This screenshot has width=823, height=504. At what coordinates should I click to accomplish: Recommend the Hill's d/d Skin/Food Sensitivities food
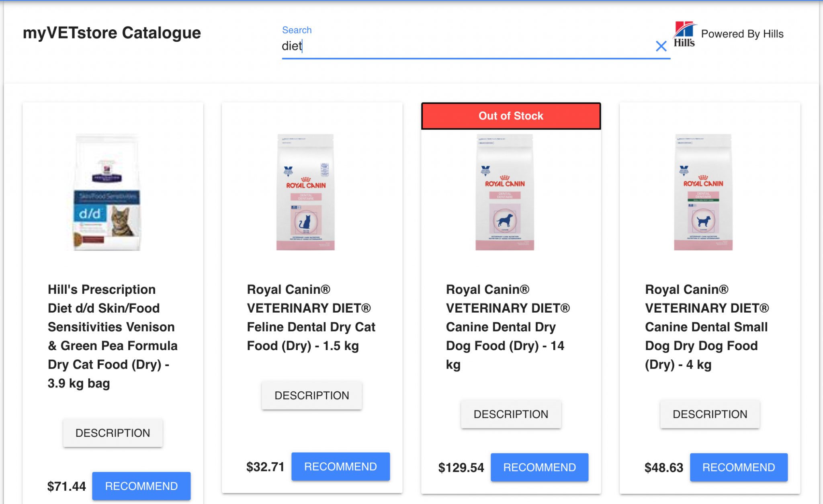(x=141, y=486)
